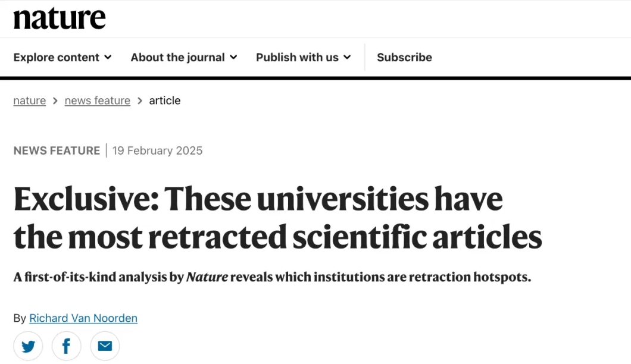Open the About the journal menu
631x364 pixels.
[x=184, y=57]
